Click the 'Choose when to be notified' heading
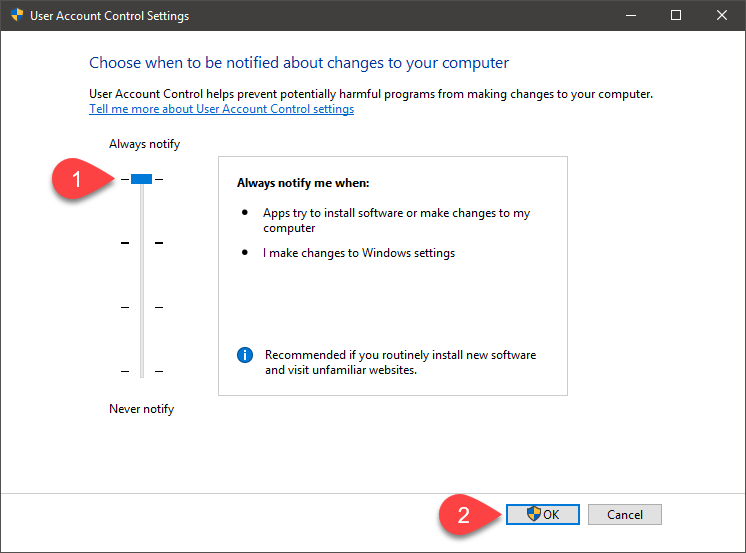This screenshot has height=553, width=746. (299, 63)
